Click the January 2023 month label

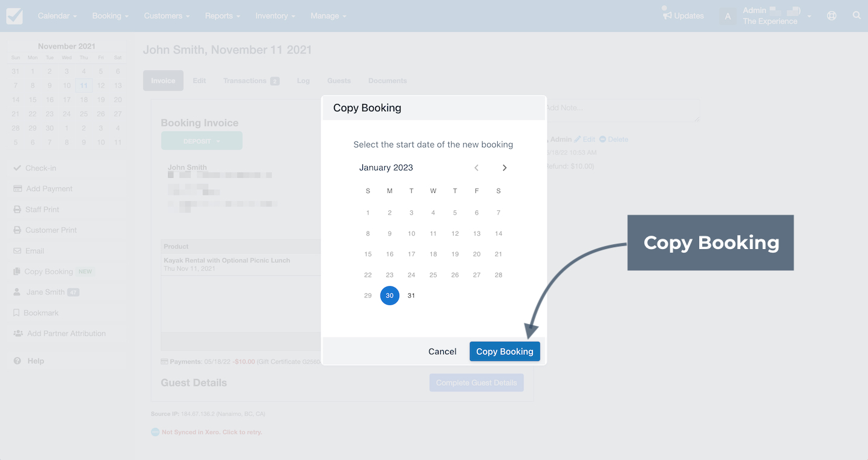click(x=386, y=167)
